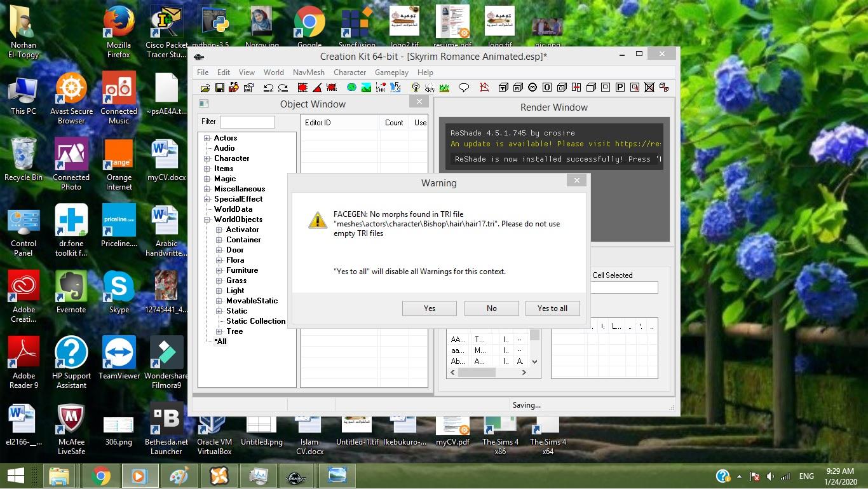Click the cell list down scroll arrow
The height and width of the screenshot is (491, 868).
pos(535,361)
